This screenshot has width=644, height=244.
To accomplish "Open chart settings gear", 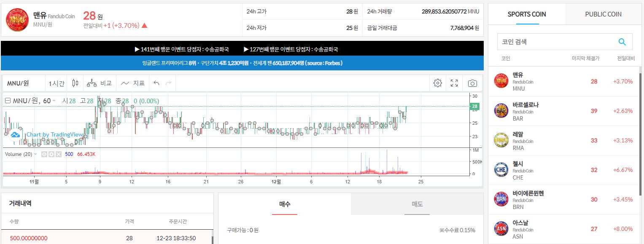I will 438,83.
